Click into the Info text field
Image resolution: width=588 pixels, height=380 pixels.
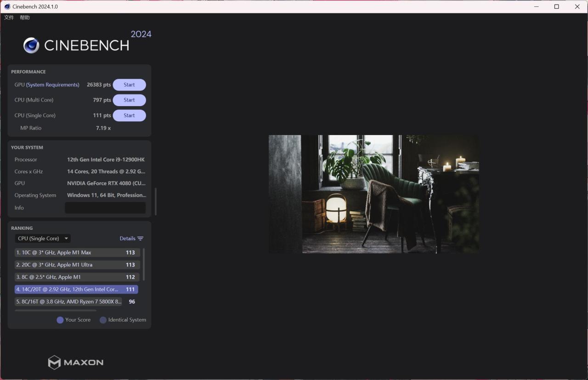(105, 208)
